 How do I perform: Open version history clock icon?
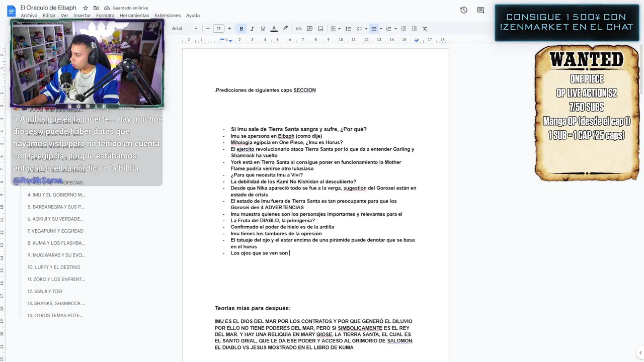tap(464, 10)
